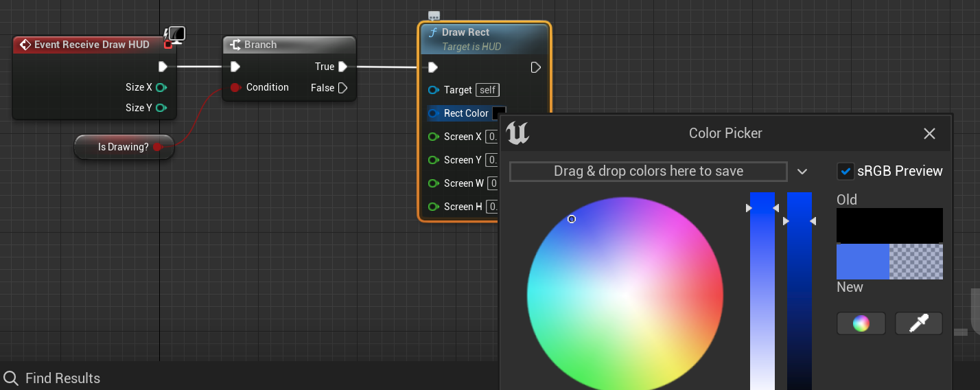The height and width of the screenshot is (390, 980).
Task: Close the Color Picker window
Action: tap(929, 133)
